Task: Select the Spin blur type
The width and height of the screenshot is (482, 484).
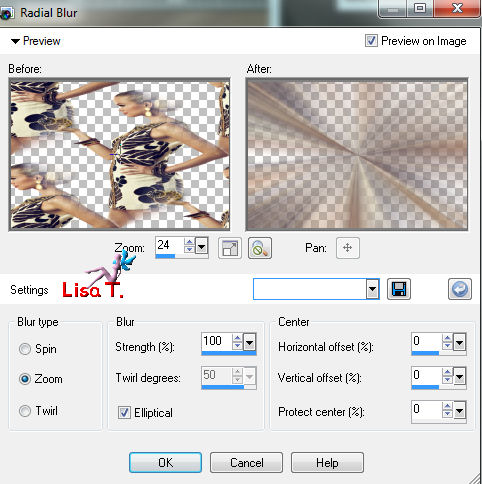Action: point(25,349)
